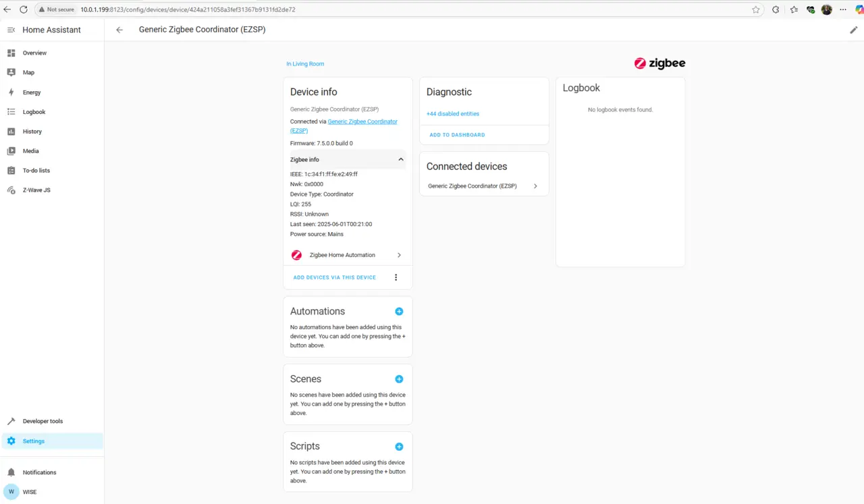Open the Overview dashboard icon
Viewport: 864px width, 504px height.
point(11,53)
